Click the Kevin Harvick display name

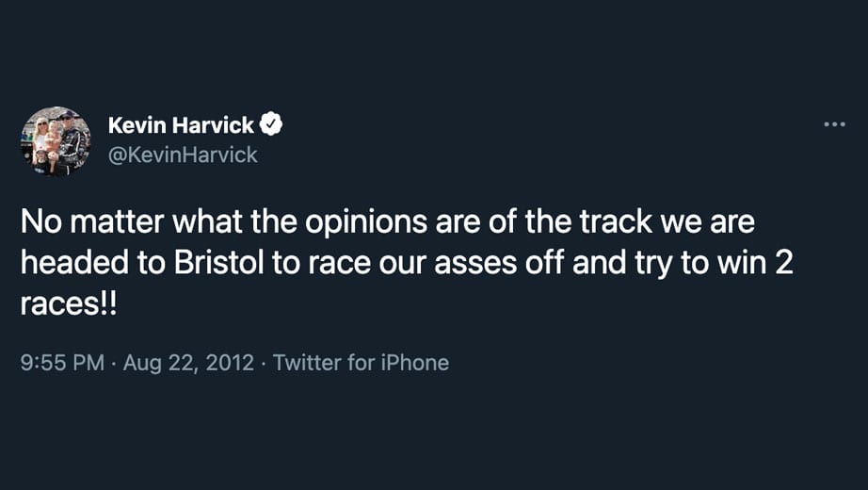coord(181,124)
